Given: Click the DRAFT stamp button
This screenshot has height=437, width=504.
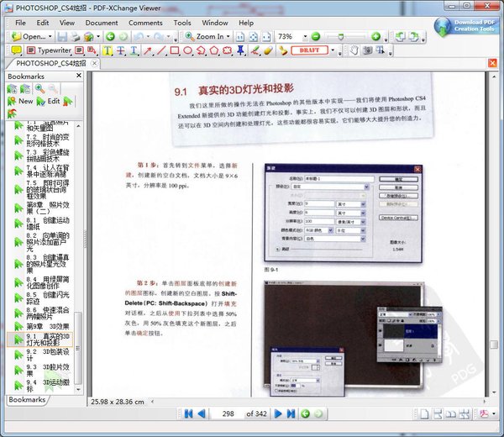Looking at the screenshot, I should [x=309, y=50].
